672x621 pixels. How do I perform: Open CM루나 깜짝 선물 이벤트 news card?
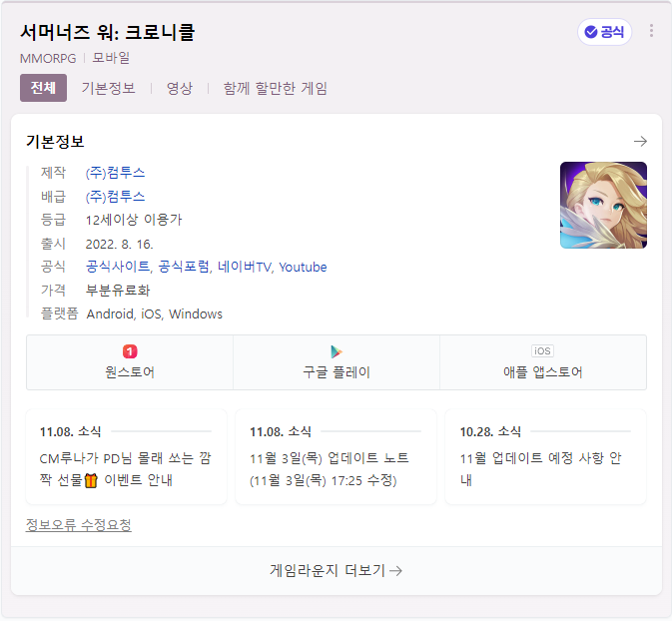[127, 457]
